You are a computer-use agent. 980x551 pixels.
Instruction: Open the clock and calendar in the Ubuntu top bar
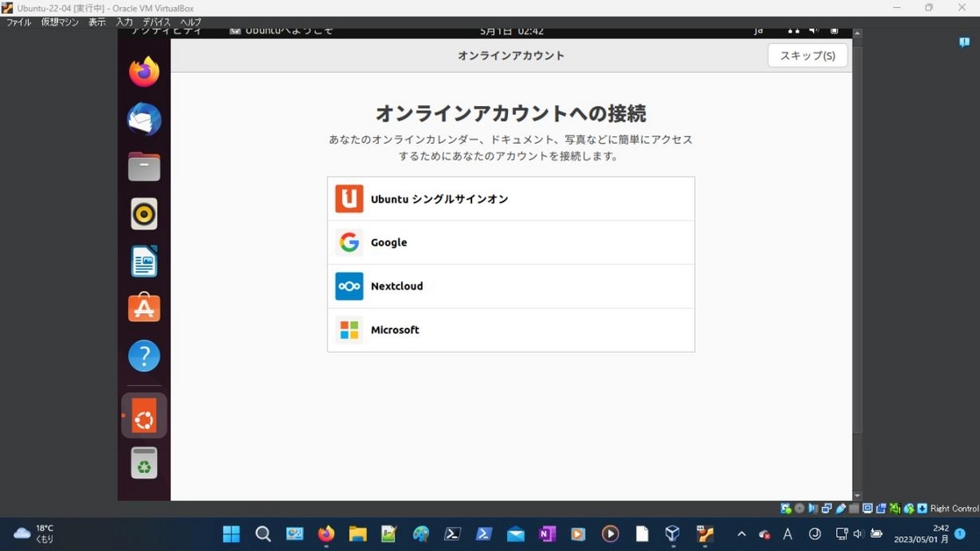[x=511, y=31]
